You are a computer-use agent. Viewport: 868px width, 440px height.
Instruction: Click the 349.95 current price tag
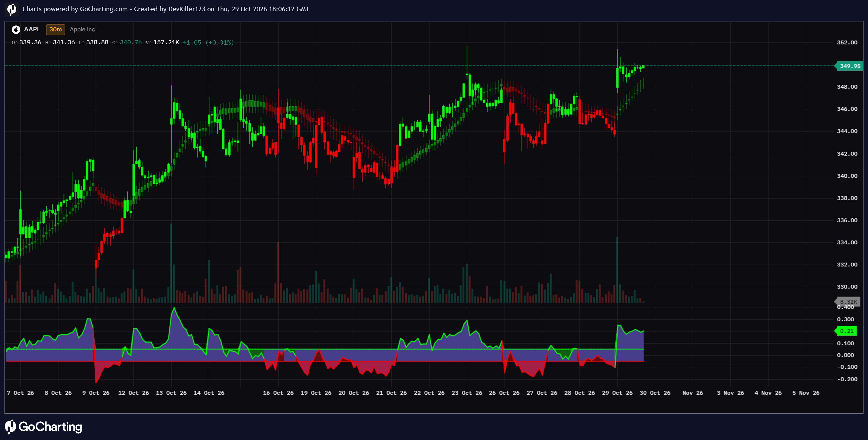(849, 66)
